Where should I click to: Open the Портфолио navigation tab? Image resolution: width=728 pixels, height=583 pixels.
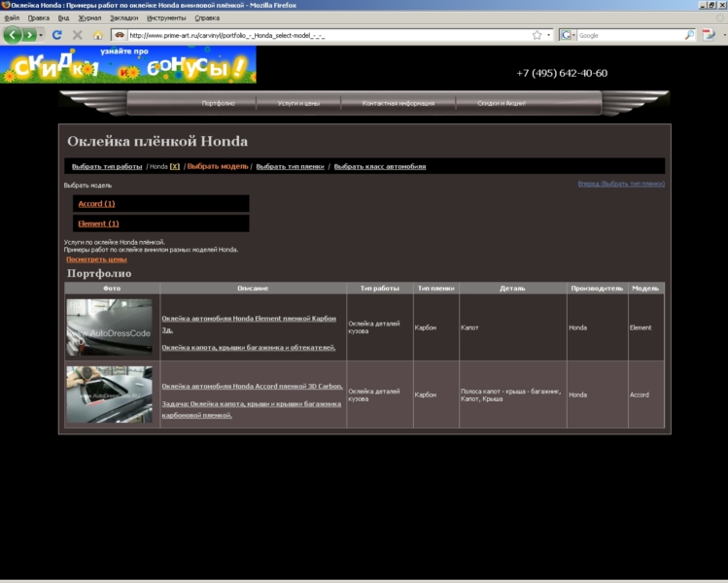[219, 103]
